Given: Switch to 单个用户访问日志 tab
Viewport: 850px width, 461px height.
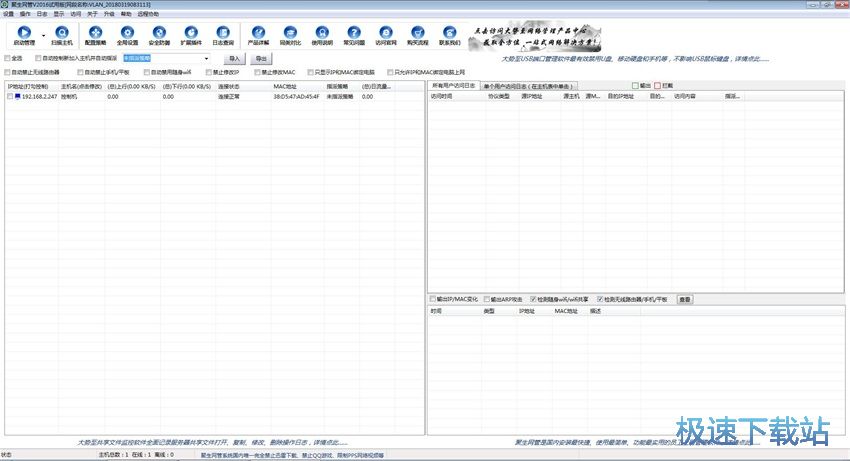Looking at the screenshot, I should [529, 86].
